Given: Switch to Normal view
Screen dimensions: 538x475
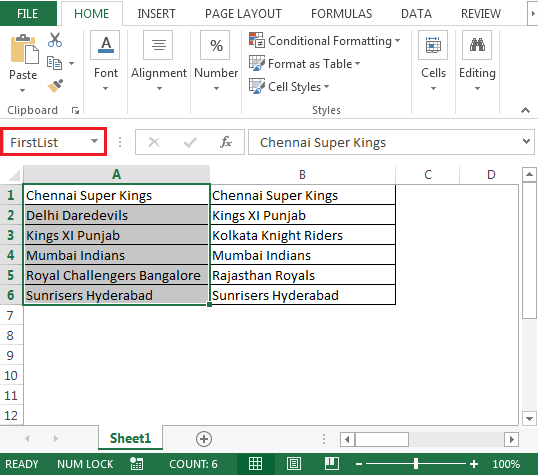Looking at the screenshot, I should tap(255, 464).
